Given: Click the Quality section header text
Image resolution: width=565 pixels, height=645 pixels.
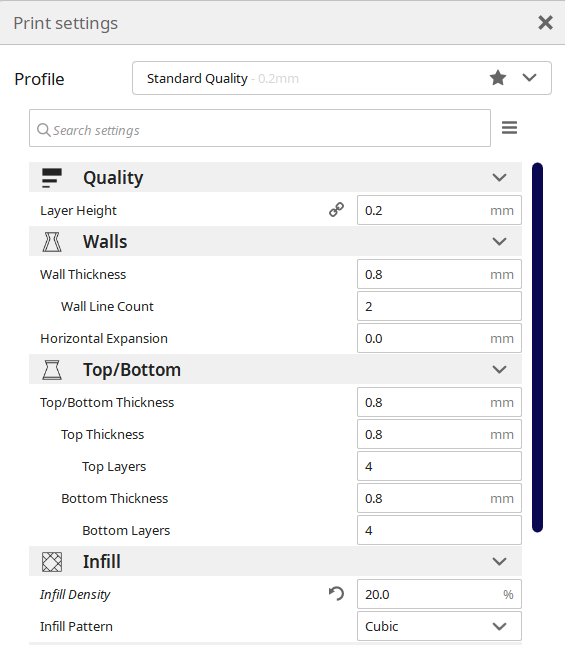Looking at the screenshot, I should point(113,178).
